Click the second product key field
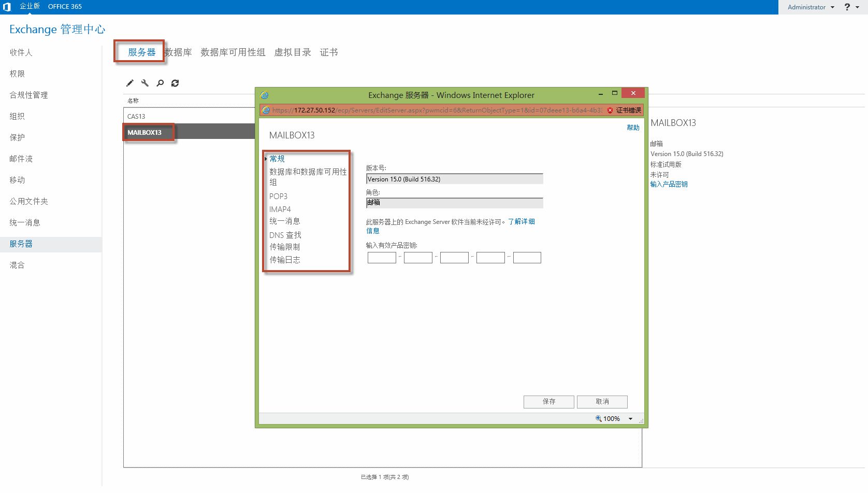The image size is (868, 493). [418, 258]
